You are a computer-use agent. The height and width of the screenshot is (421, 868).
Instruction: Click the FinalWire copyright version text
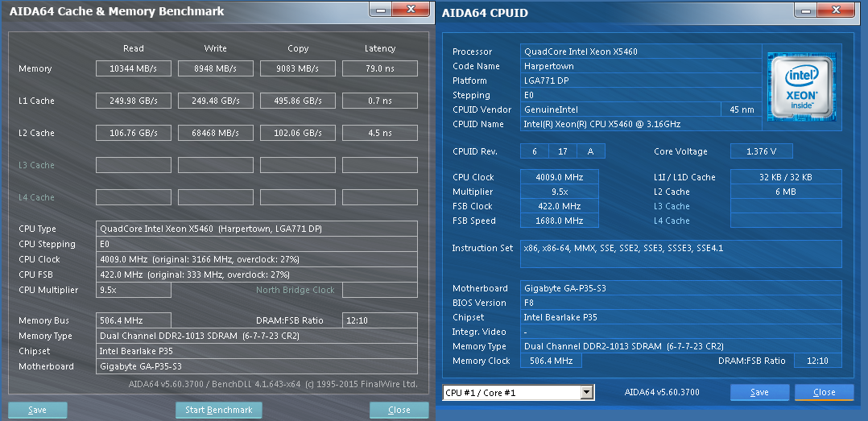tap(273, 384)
